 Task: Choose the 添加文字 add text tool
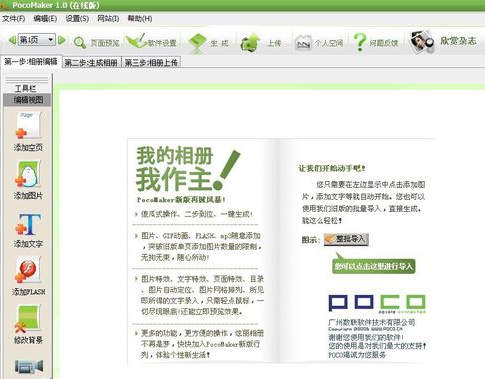tap(28, 225)
